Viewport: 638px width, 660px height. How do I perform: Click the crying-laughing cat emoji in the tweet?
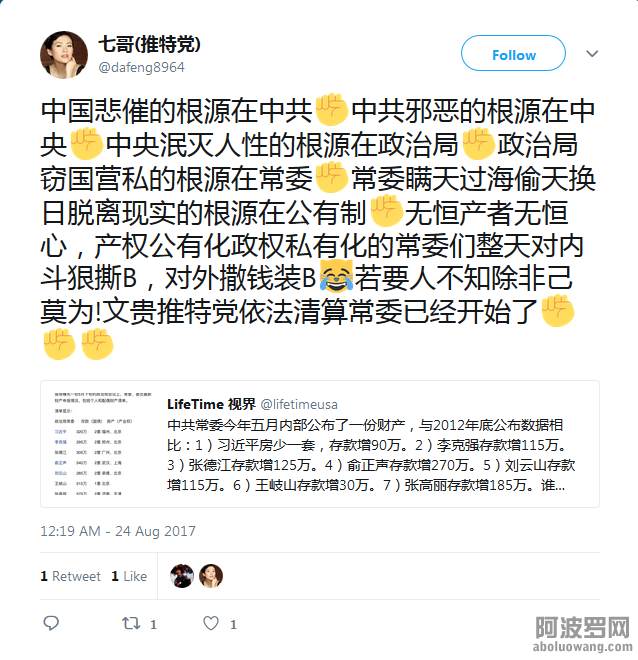pos(336,277)
